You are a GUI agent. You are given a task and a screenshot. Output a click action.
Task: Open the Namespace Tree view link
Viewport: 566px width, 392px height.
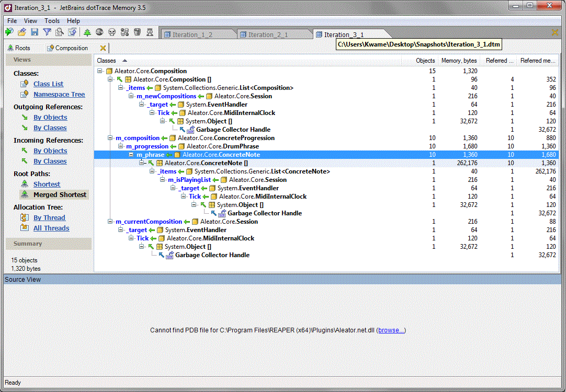(59, 95)
